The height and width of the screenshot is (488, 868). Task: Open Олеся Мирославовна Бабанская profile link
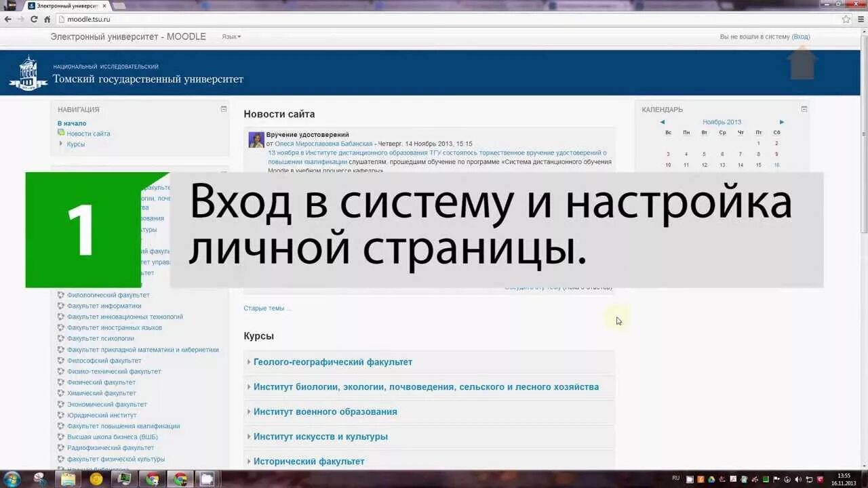tap(323, 144)
